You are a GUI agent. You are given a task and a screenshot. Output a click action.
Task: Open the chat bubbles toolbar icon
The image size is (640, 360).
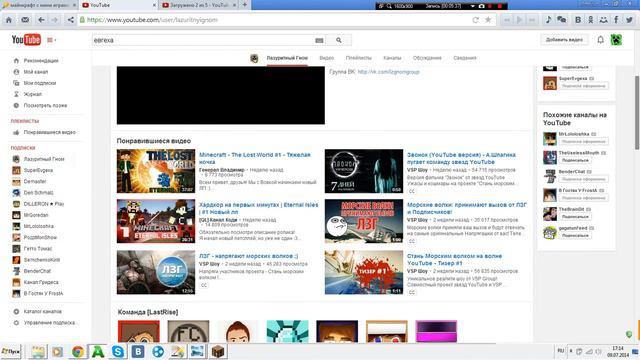coord(562,20)
